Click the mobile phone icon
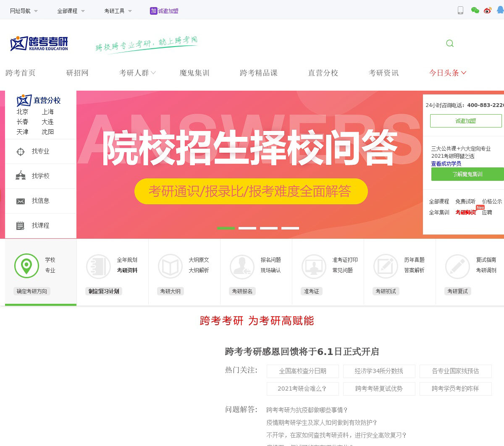Screen dimensions: 504x446 tap(460, 10)
